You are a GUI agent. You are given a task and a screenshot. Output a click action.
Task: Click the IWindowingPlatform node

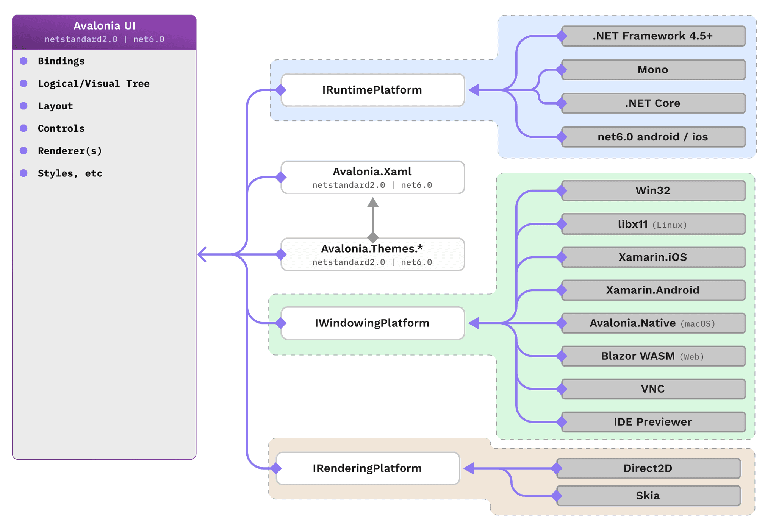[x=372, y=323]
